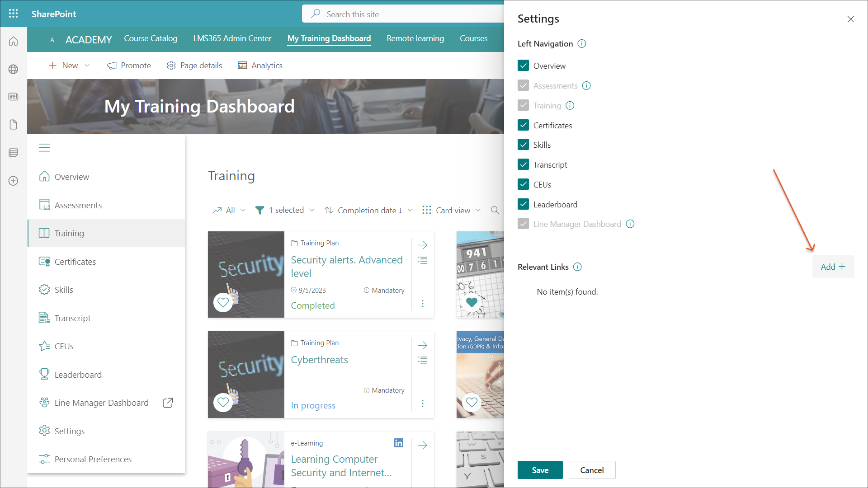Image resolution: width=868 pixels, height=488 pixels.
Task: Open Line Manager Dashboard external link icon
Action: (168, 403)
